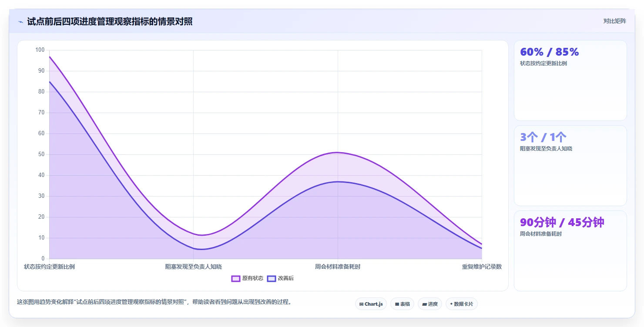Viewport: 644px width, 327px height.
Task: Click the y-axis value 0
Action: [43, 259]
